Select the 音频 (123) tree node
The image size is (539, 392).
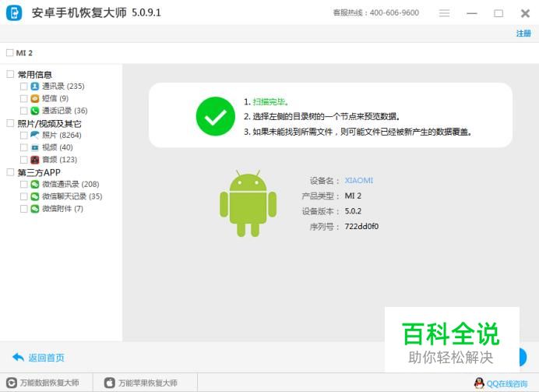59,160
